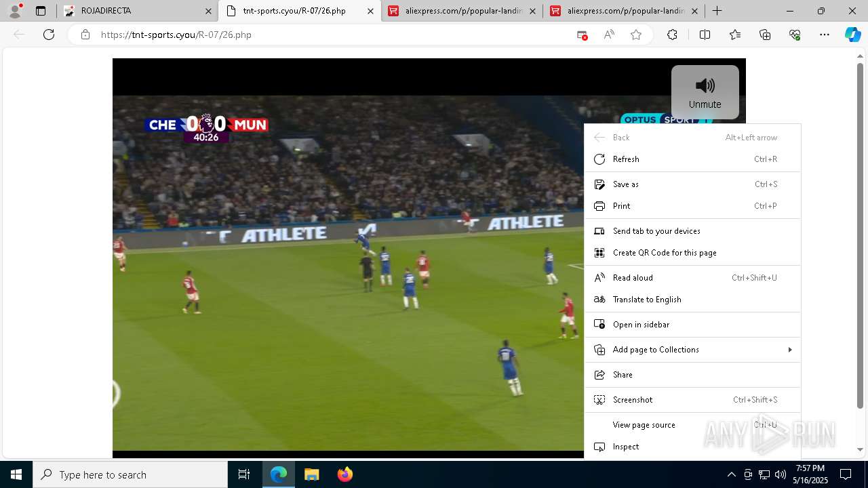Screen dimensions: 868x488
Task: Open the Copilot sidebar icon
Action: 852,35
